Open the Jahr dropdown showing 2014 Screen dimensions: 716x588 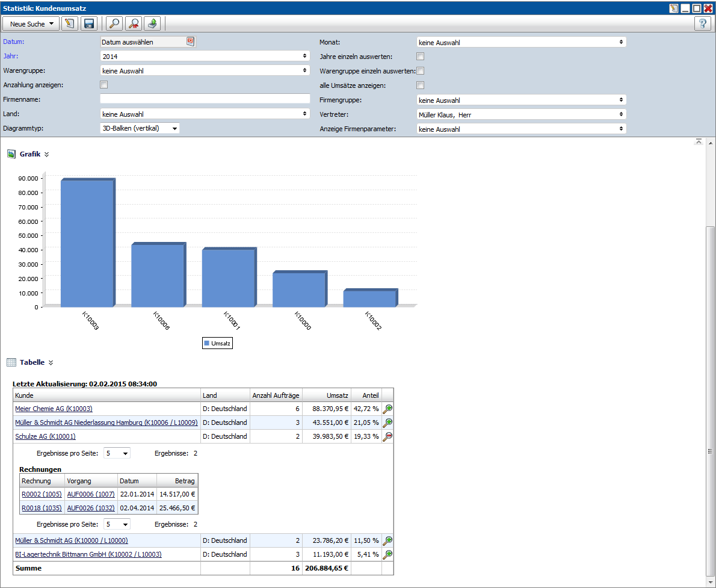point(205,56)
